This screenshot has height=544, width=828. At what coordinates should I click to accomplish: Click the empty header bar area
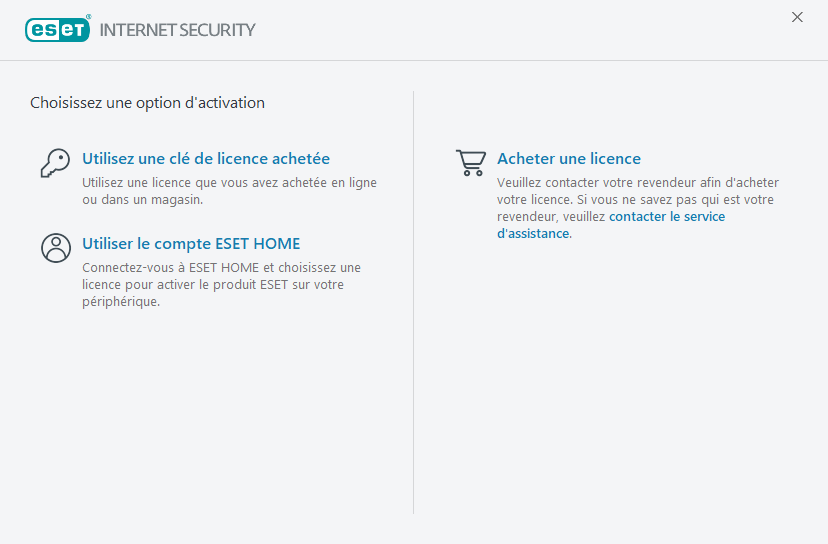pyautogui.click(x=520, y=30)
